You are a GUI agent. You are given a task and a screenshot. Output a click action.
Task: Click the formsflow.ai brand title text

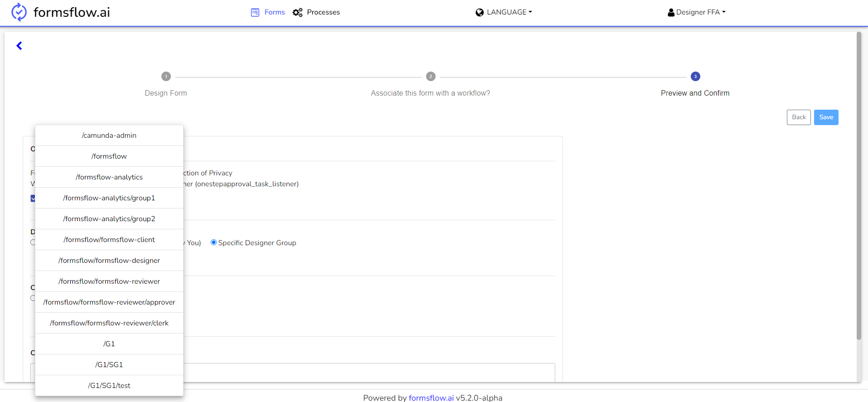[x=72, y=12]
